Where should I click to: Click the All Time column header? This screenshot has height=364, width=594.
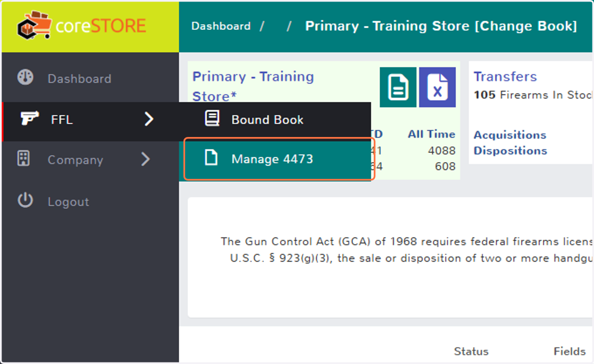pos(431,134)
